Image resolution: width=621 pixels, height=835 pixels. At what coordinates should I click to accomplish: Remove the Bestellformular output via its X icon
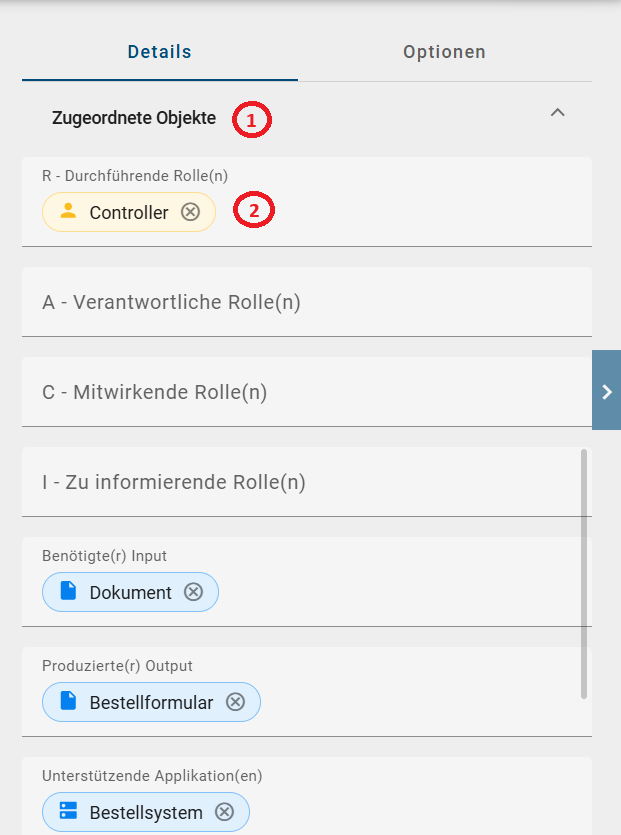[236, 702]
